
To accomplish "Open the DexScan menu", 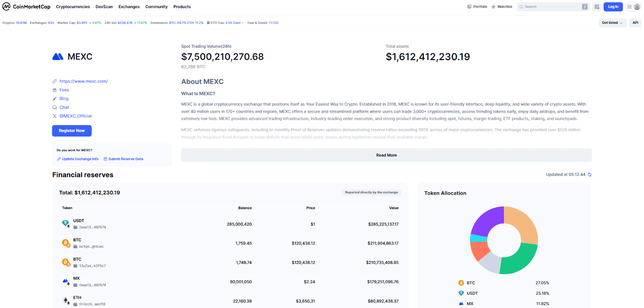I will (104, 6).
